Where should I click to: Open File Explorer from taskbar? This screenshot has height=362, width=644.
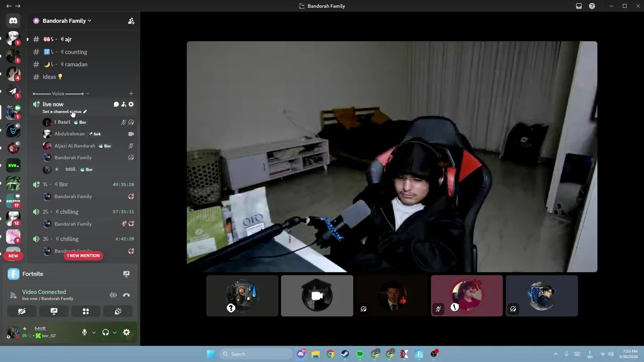click(x=315, y=354)
